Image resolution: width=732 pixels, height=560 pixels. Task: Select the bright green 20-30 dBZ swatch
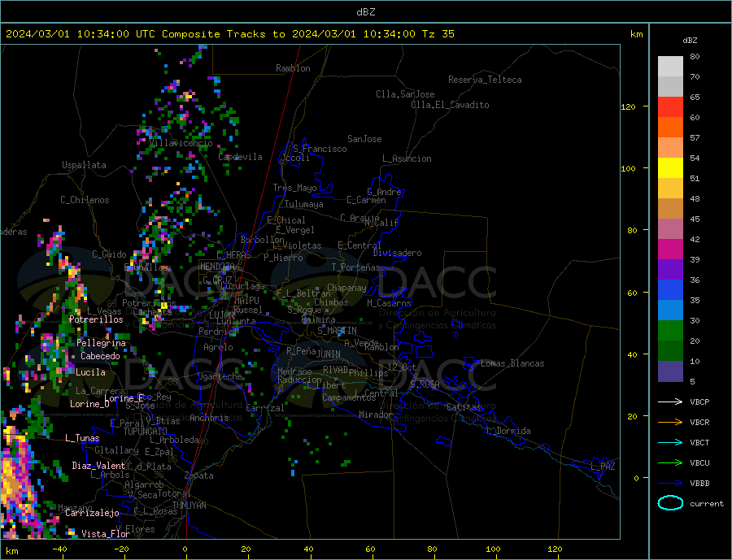tap(670, 331)
